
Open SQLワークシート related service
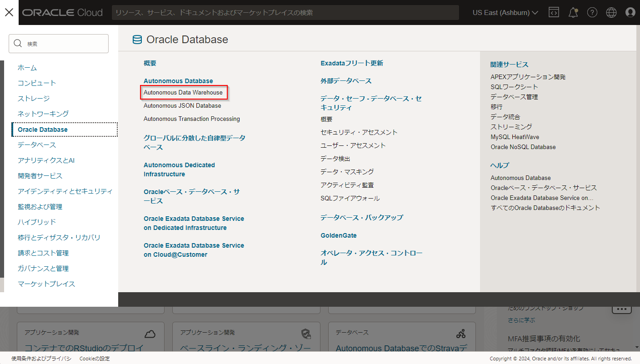514,87
